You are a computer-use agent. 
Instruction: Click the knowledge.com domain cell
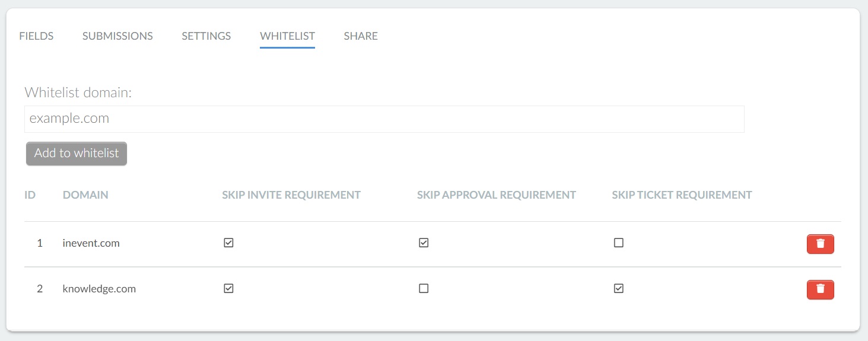99,289
